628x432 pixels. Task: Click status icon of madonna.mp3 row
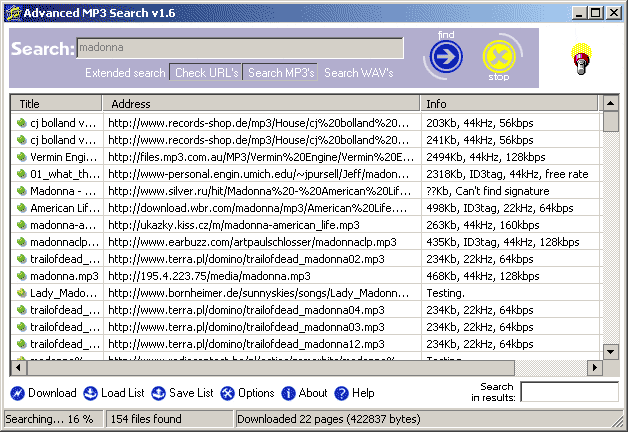tap(21, 276)
